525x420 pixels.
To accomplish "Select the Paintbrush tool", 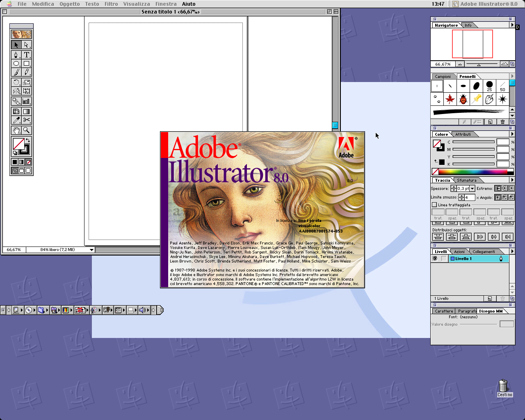I will (16, 72).
